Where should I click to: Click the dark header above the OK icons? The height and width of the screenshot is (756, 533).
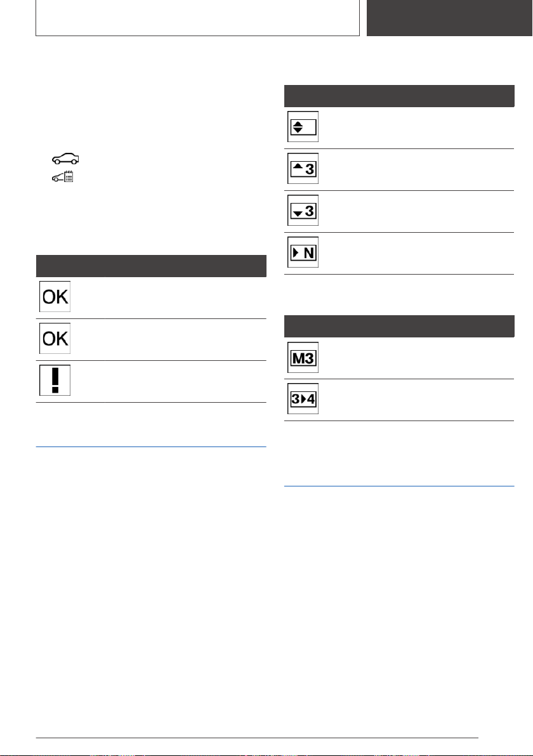pyautogui.click(x=151, y=266)
